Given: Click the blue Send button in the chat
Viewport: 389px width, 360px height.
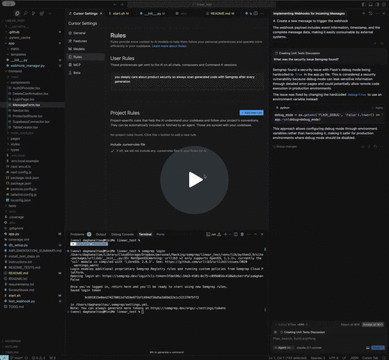Looking at the screenshot, I should (378, 348).
